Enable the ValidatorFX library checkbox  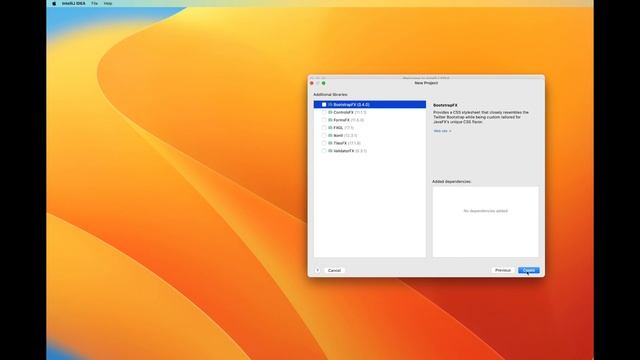coord(324,151)
